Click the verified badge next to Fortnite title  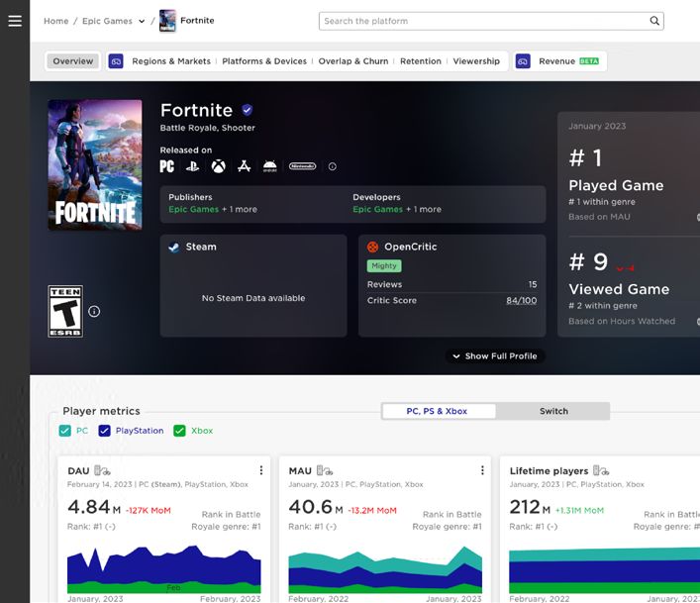(248, 110)
